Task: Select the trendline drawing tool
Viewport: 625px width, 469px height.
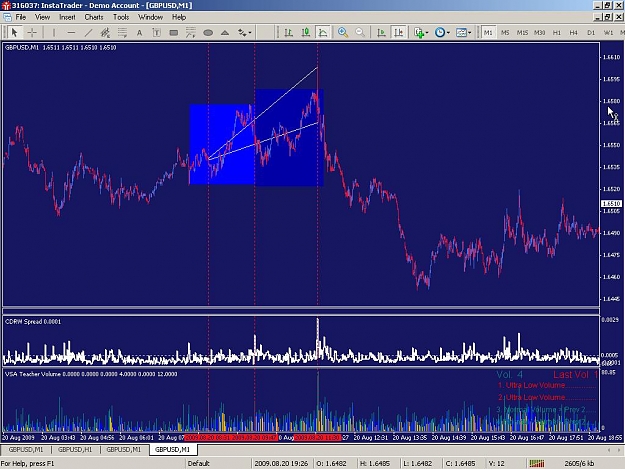Action: click(x=88, y=33)
